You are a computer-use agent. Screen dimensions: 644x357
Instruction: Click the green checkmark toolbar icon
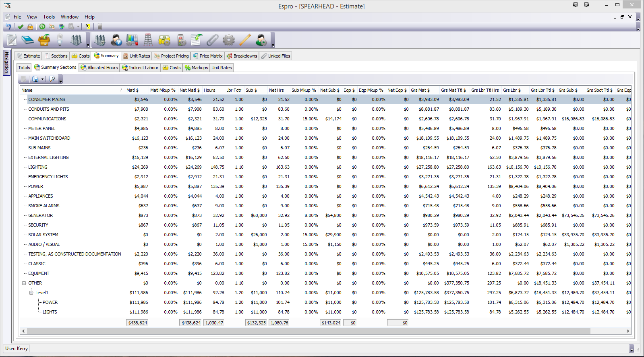21,27
